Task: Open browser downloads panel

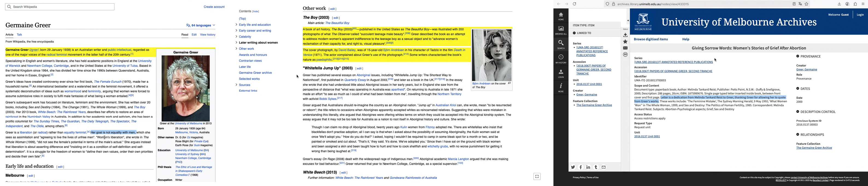Action: point(839,4)
